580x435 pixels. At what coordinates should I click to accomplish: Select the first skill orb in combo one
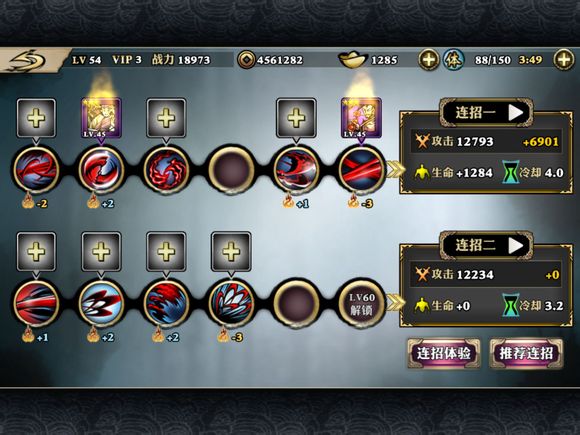tap(36, 169)
